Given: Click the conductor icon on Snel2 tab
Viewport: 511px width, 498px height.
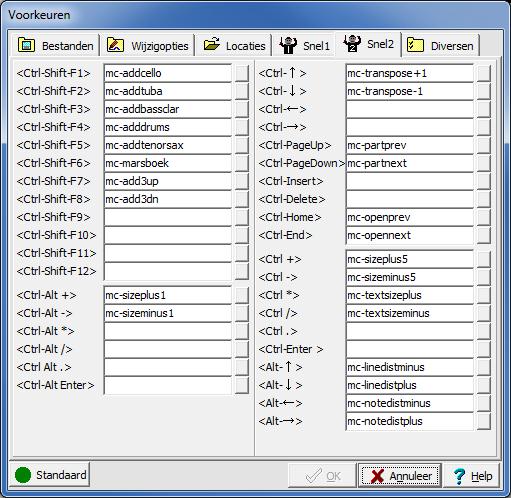Looking at the screenshot, I should pos(352,43).
